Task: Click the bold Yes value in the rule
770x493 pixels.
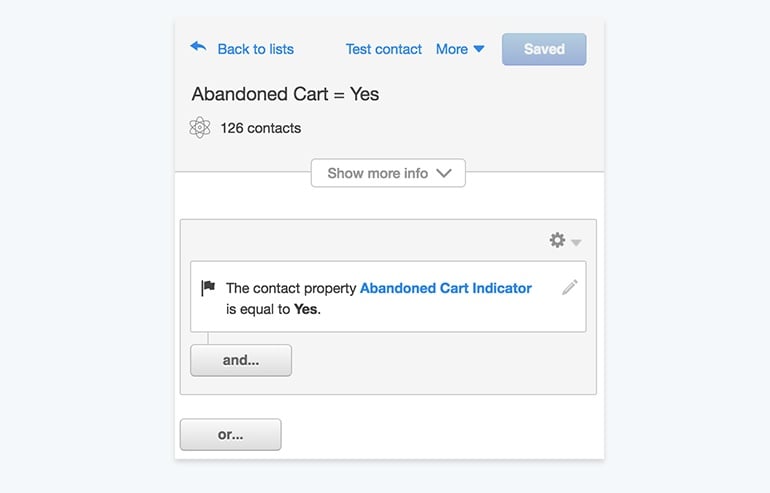Action: click(305, 309)
